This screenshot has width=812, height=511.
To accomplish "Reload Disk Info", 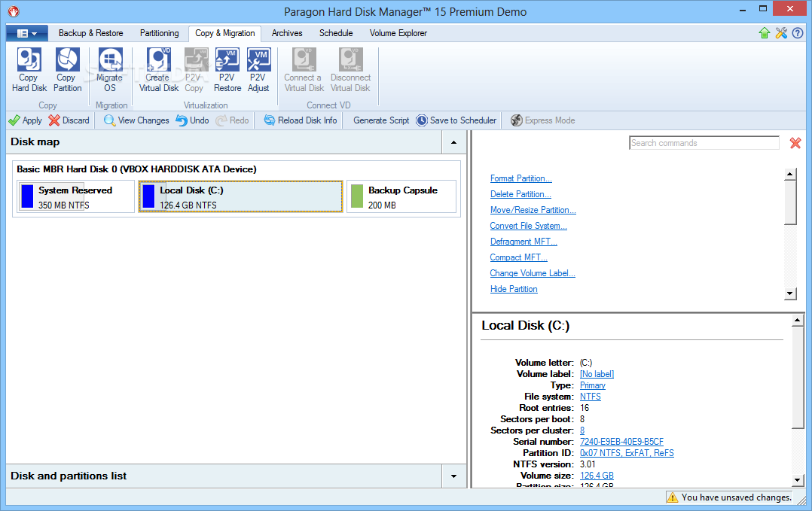I will point(301,120).
